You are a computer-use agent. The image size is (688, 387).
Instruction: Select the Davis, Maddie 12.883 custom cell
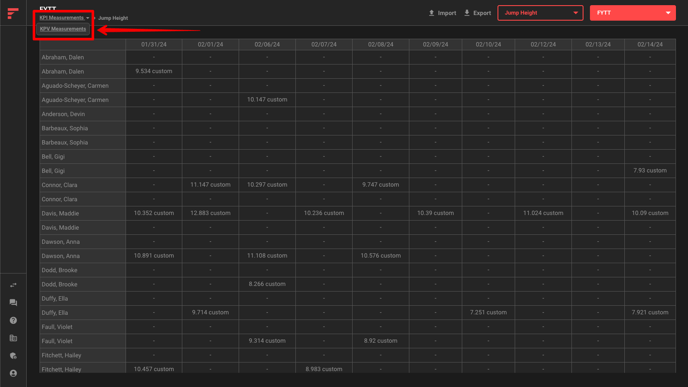[x=210, y=213]
